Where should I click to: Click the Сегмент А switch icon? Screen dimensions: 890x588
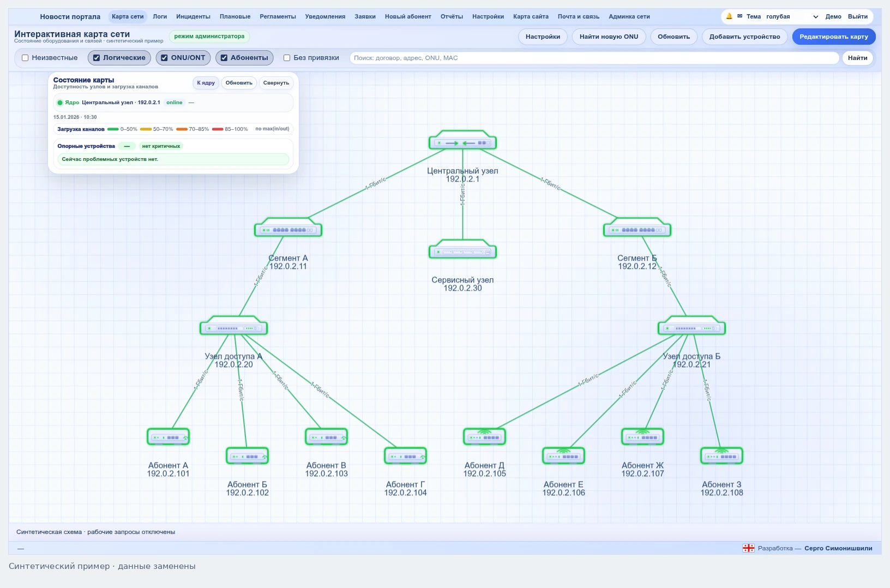(288, 227)
